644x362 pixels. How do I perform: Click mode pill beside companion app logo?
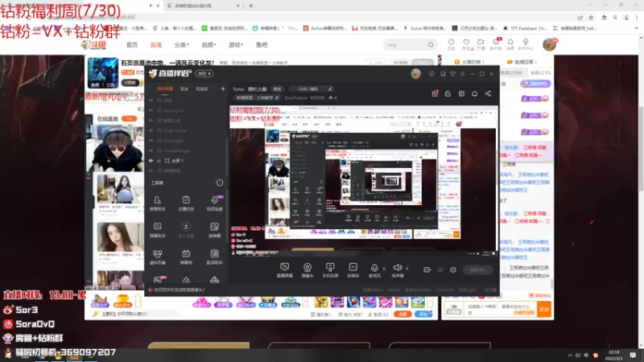point(204,73)
